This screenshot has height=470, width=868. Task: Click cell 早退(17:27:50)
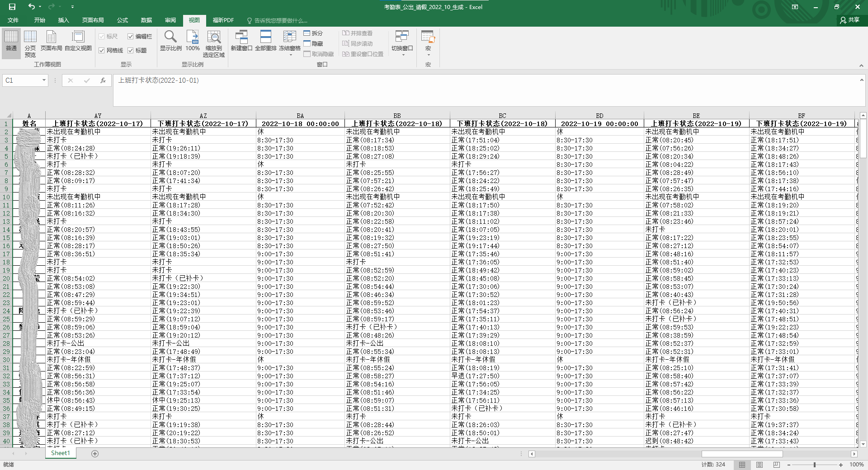(x=502, y=376)
